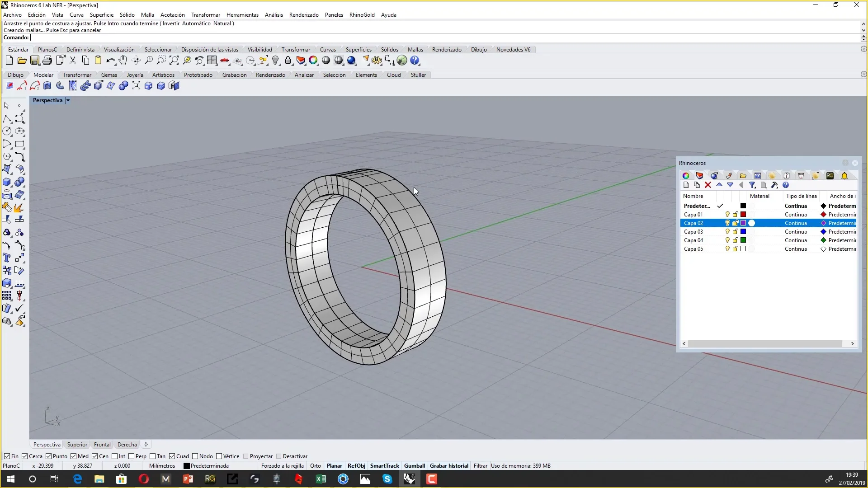Click the red car Set View icon
Screen dimensions: 868x488
(x=225, y=61)
